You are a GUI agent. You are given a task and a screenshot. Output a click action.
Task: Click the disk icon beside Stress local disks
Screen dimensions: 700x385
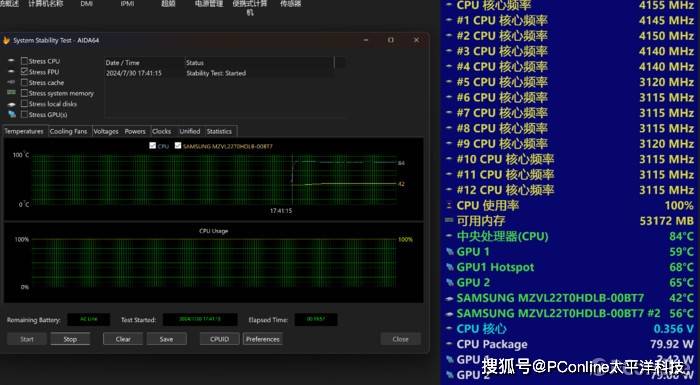12,104
